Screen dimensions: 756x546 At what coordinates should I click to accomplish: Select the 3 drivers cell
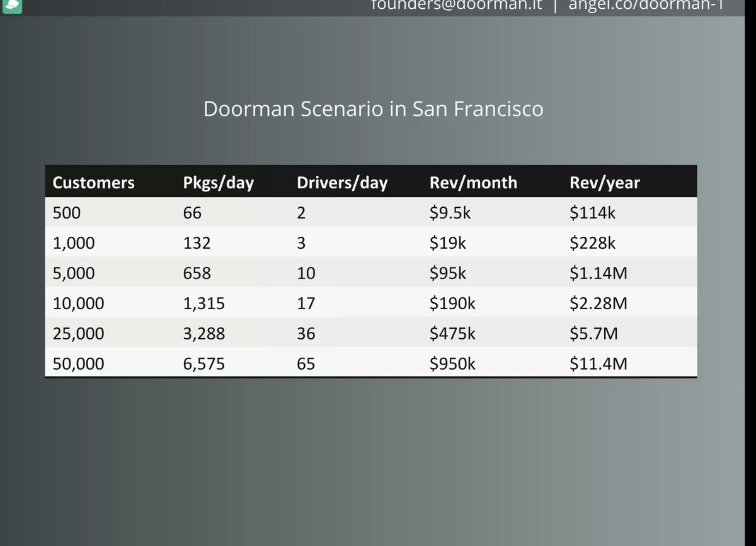click(x=301, y=243)
